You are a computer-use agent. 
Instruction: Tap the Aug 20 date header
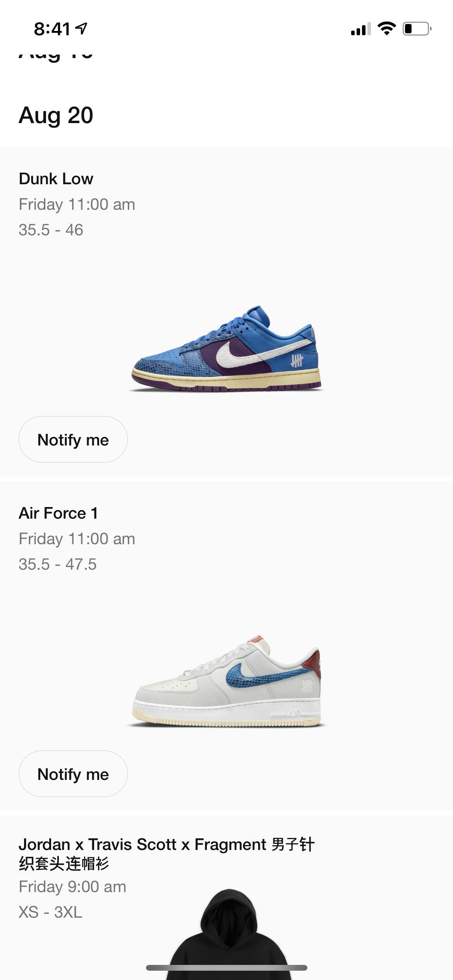click(x=56, y=115)
